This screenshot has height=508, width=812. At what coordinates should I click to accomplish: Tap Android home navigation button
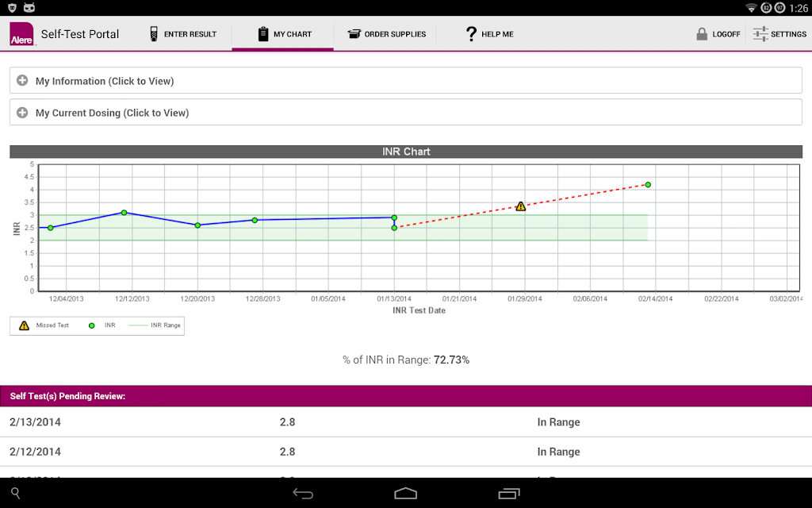405,494
